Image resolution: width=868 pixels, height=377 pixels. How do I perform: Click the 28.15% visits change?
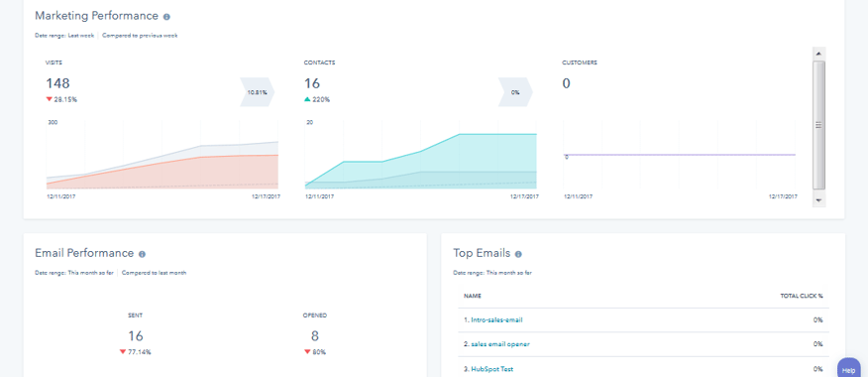65,100
